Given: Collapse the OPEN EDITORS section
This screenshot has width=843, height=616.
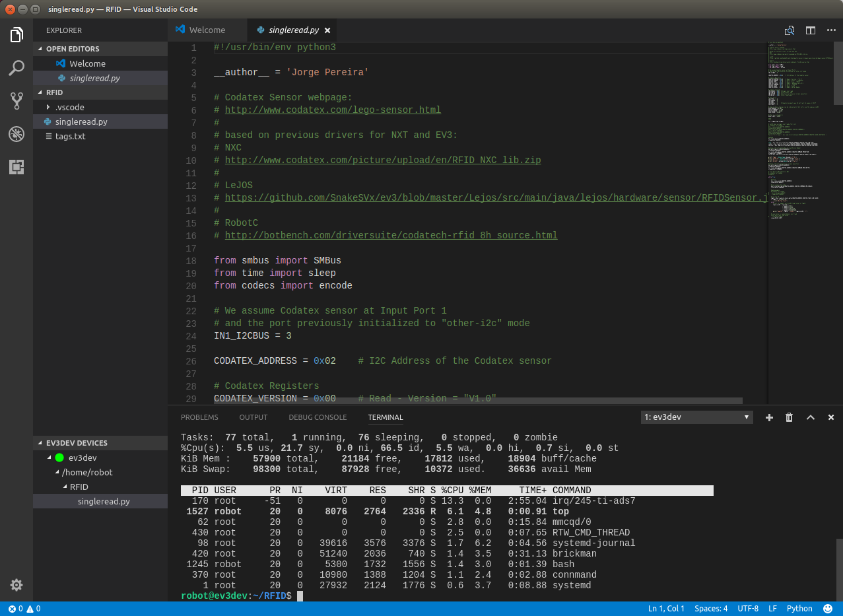Looking at the screenshot, I should point(73,48).
